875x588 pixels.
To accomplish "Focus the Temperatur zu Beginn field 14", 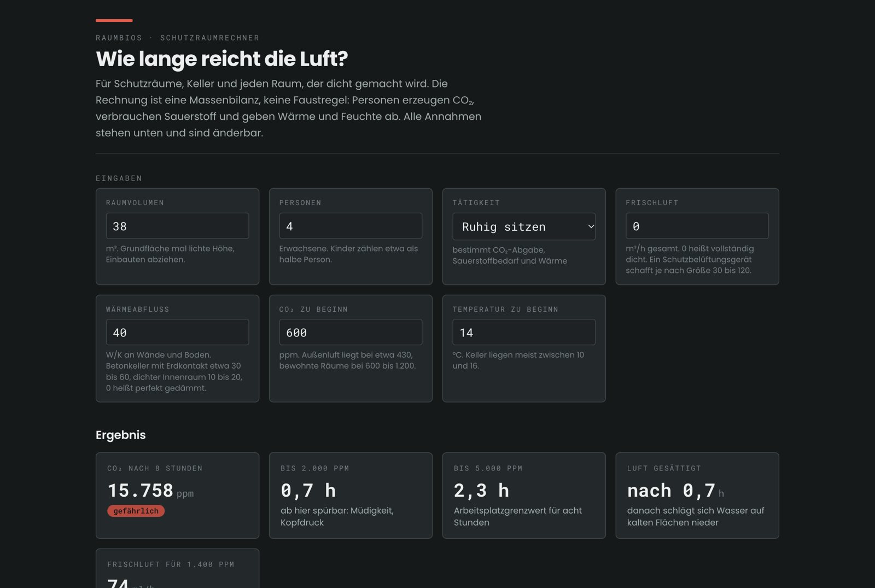I will 524,332.
